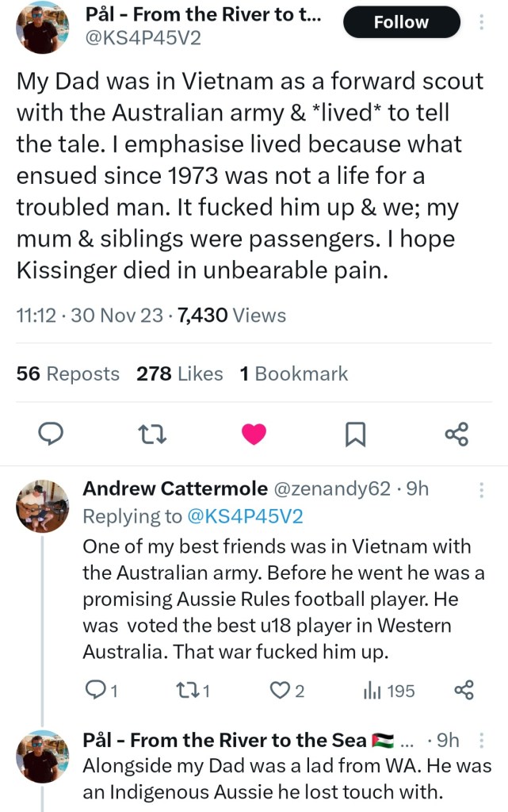Bookmark the main tweet
The width and height of the screenshot is (508, 812).
coord(355,434)
